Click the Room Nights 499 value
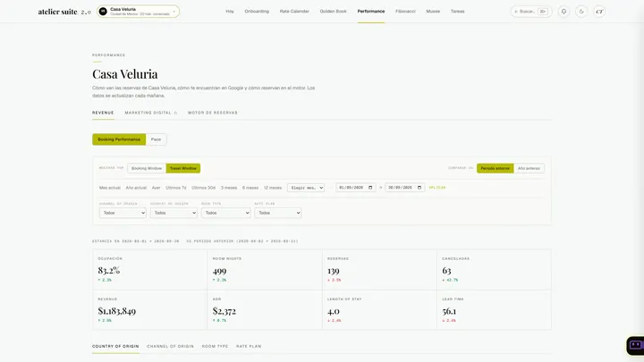 pyautogui.click(x=219, y=271)
